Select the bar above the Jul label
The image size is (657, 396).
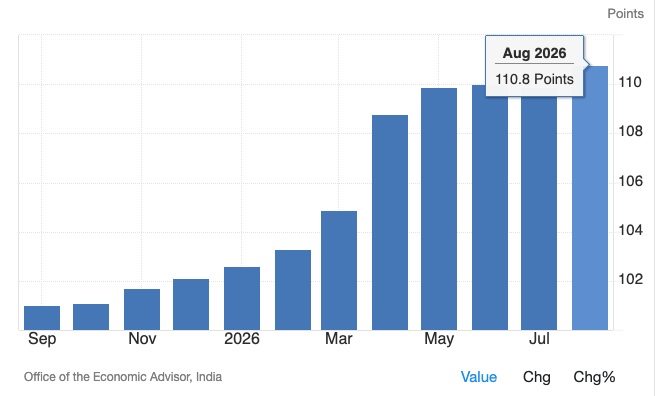[x=539, y=210]
